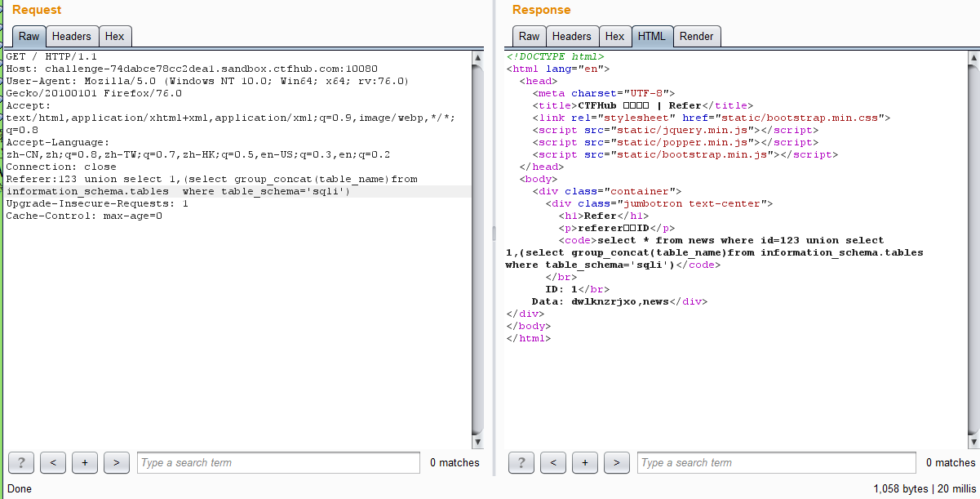Open the Response Headers tab
Screen dimensions: 980x499
[x=572, y=36]
